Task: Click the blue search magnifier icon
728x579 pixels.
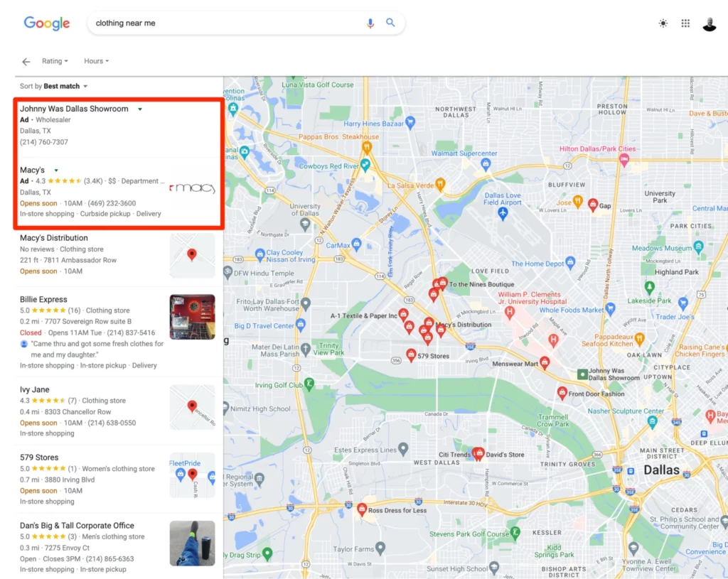Action: click(390, 23)
